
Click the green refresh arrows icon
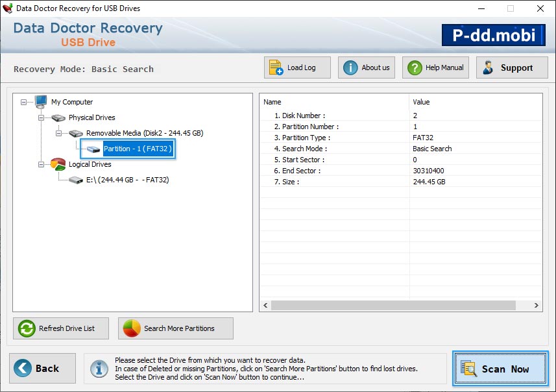[27, 328]
